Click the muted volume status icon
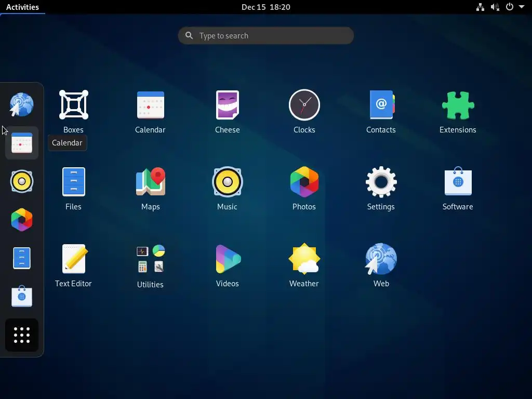The width and height of the screenshot is (532, 399). click(x=495, y=7)
